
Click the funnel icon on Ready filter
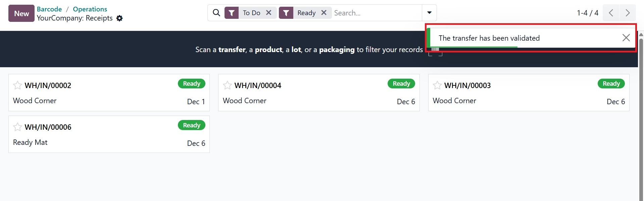pyautogui.click(x=286, y=13)
